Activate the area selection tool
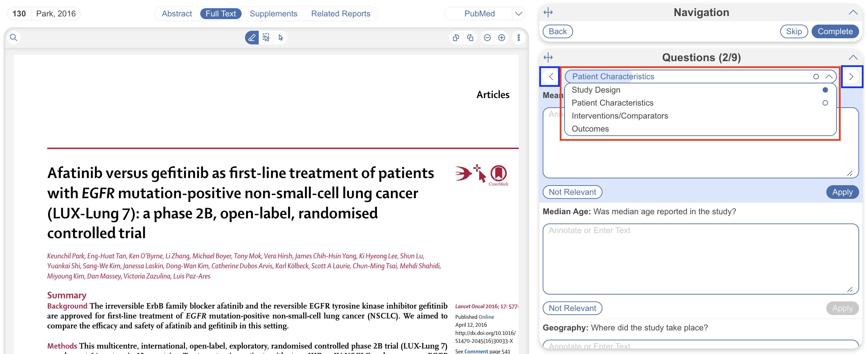868x354 pixels. pyautogui.click(x=266, y=38)
